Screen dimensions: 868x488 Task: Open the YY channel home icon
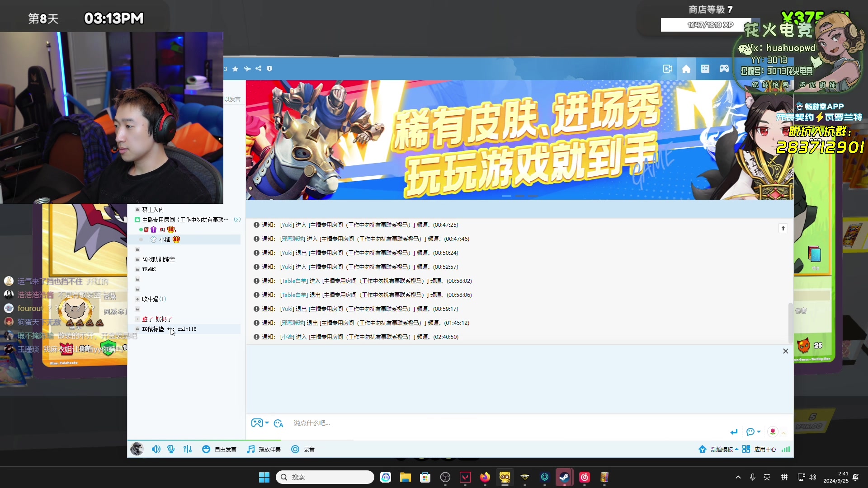point(686,69)
